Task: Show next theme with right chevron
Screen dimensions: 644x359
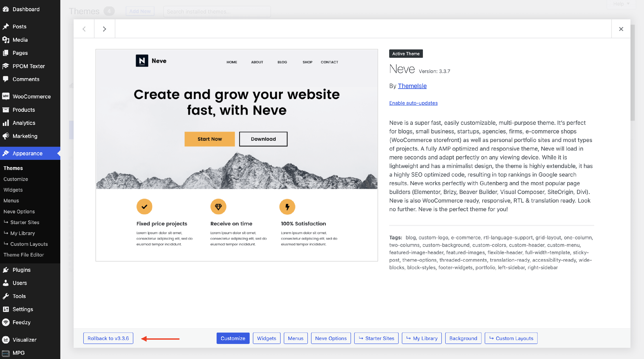Action: coord(105,29)
